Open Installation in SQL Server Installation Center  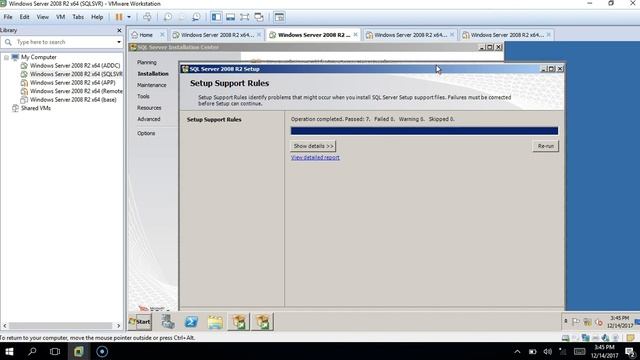coord(153,74)
